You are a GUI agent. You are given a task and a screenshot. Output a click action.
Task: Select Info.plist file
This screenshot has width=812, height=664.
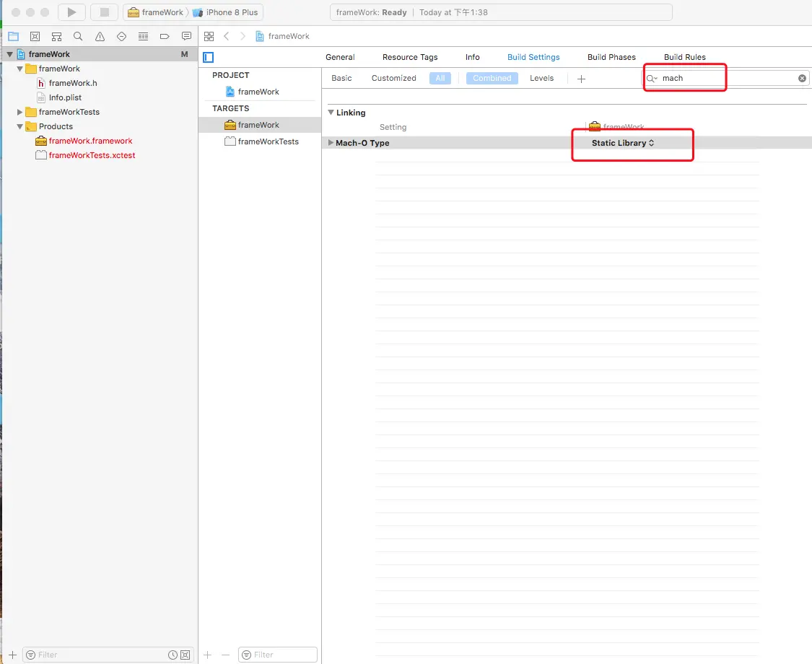[x=59, y=97]
